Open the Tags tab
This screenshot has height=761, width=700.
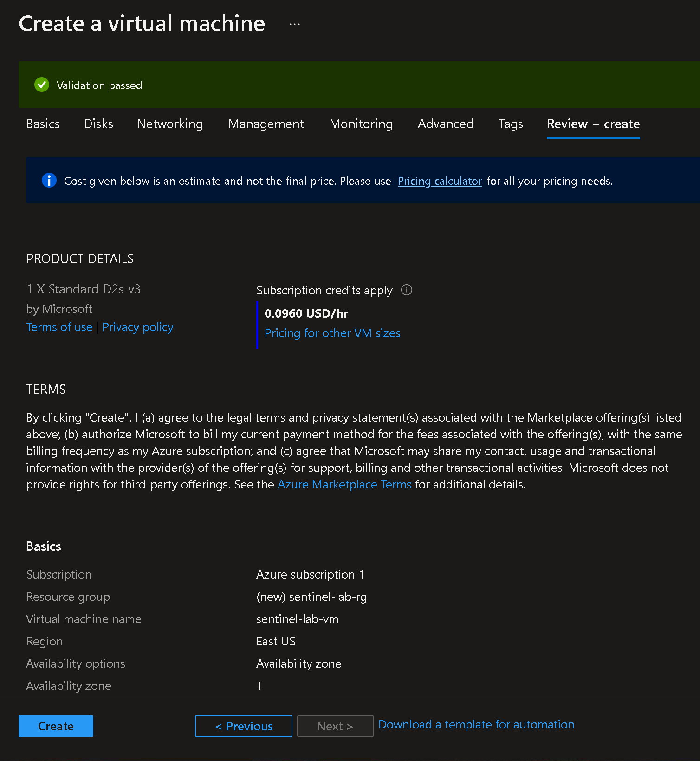(x=511, y=124)
